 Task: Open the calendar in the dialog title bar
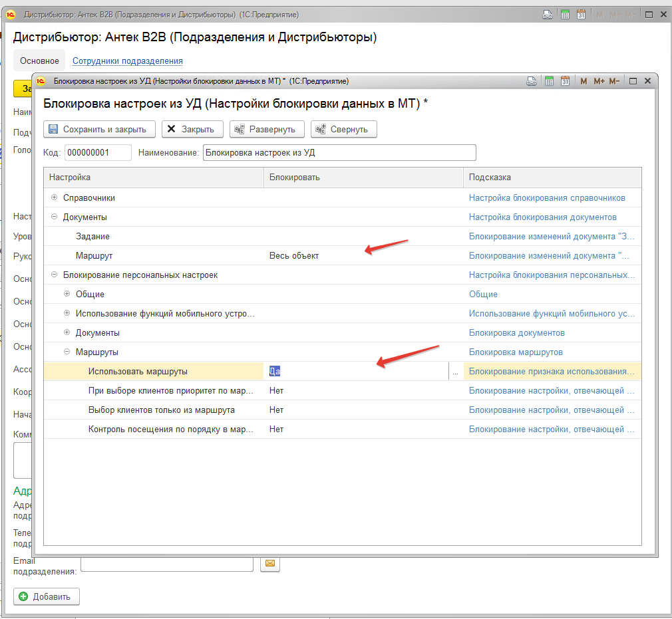tap(565, 81)
